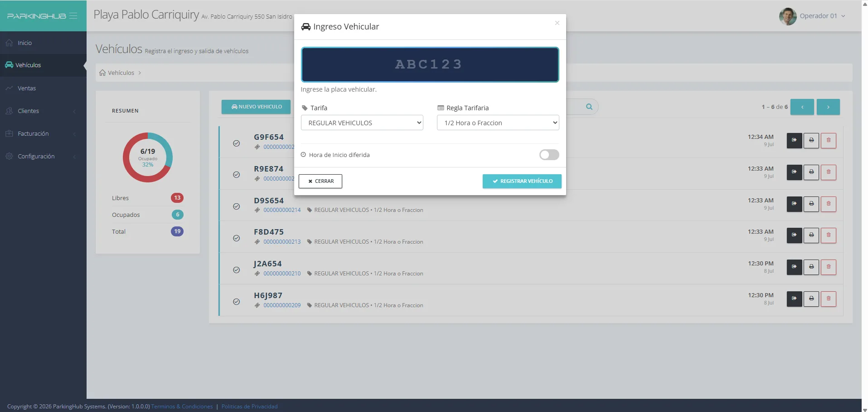Click the print icon for vehicle R9E874
The image size is (868, 412).
[811, 172]
